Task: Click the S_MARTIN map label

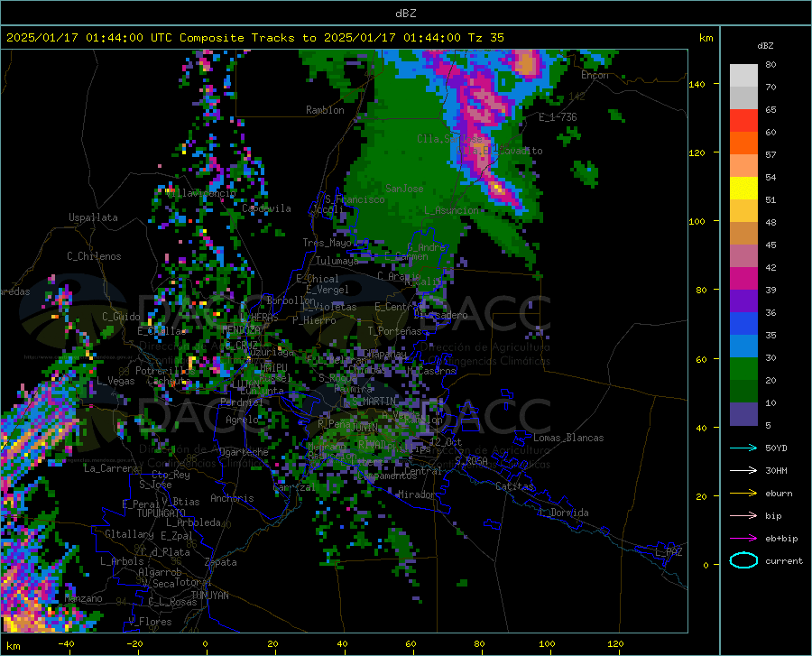Action: 374,402
